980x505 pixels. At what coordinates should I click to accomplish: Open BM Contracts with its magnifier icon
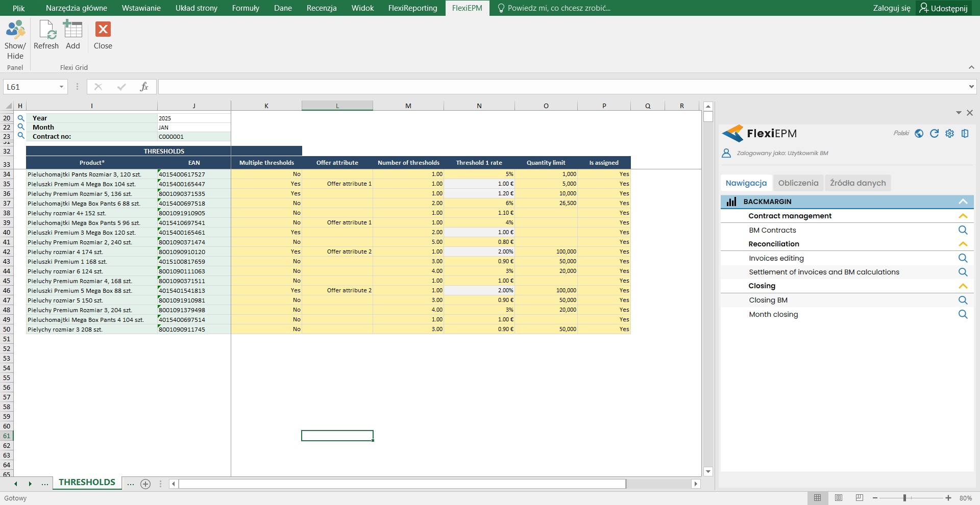(x=963, y=230)
